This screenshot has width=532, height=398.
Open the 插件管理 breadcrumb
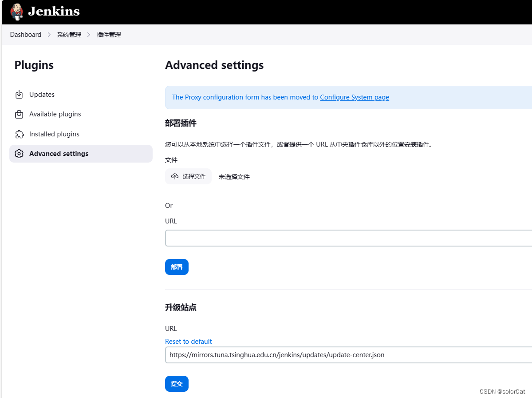(109, 35)
